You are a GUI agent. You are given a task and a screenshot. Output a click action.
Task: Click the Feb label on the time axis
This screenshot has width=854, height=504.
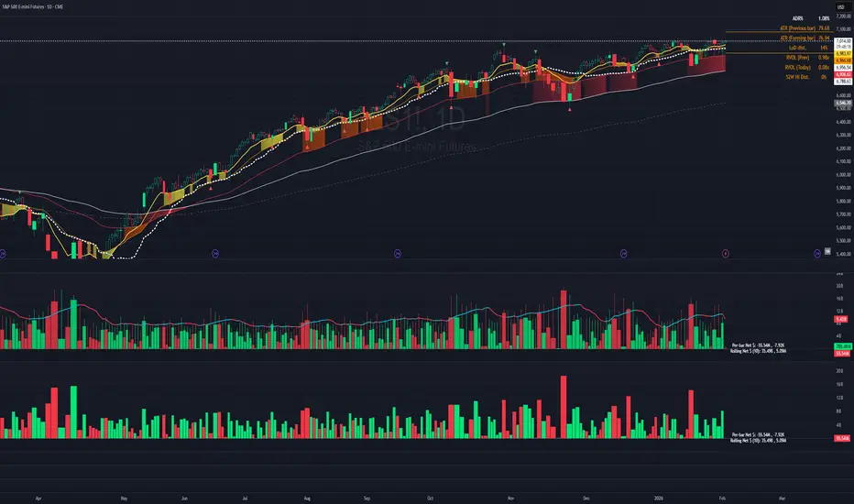(x=722, y=498)
